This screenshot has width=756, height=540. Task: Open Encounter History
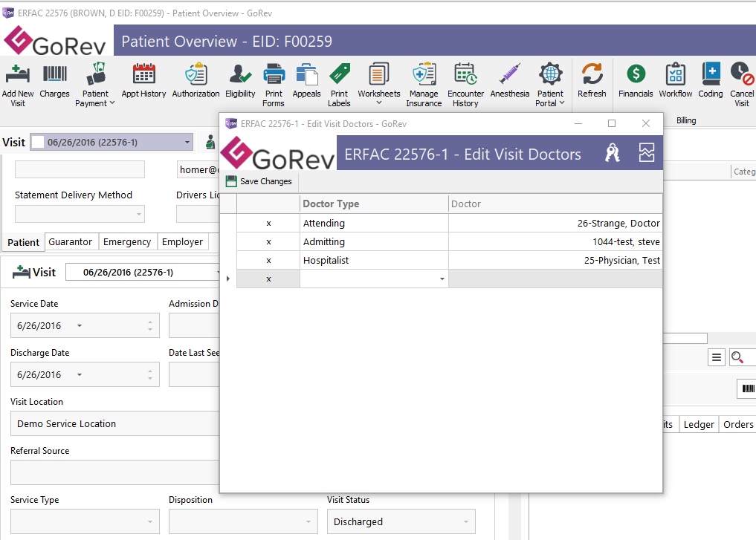point(466,85)
